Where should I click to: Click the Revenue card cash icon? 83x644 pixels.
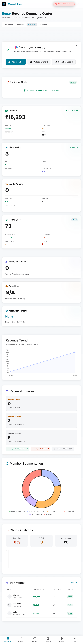[7, 111]
